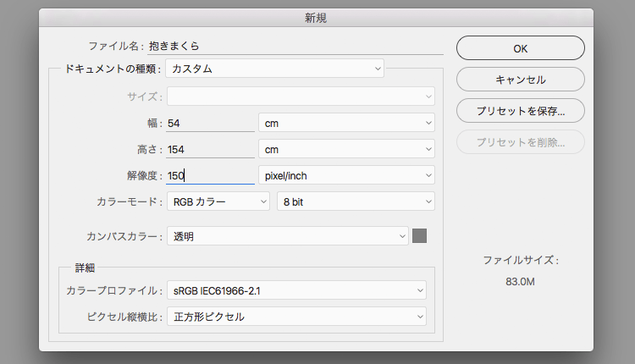This screenshot has width=635, height=364.
Task: Expand the カラーモード dropdown showing RGB カラー
Action: pos(218,201)
